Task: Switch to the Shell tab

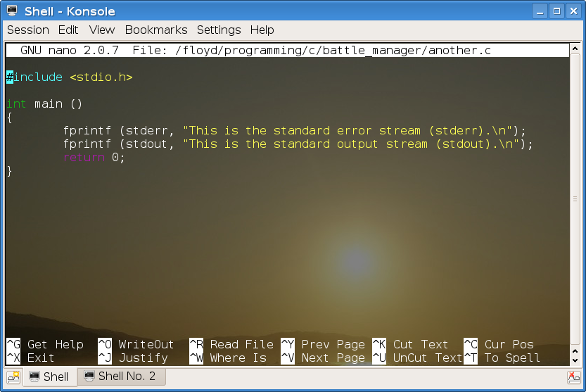Action: click(x=50, y=377)
